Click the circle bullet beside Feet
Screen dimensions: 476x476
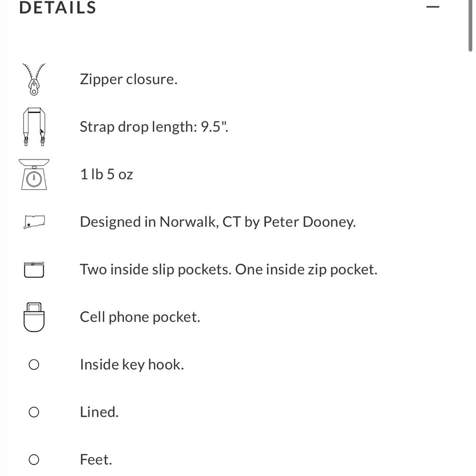pyautogui.click(x=34, y=460)
